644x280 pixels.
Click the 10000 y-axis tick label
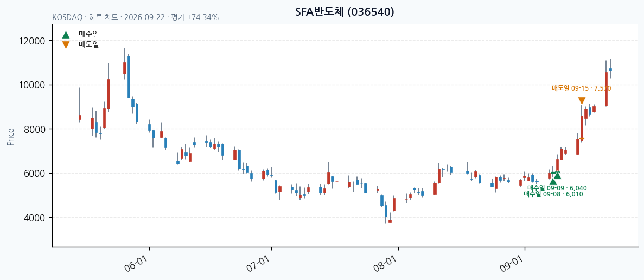tap(33, 85)
